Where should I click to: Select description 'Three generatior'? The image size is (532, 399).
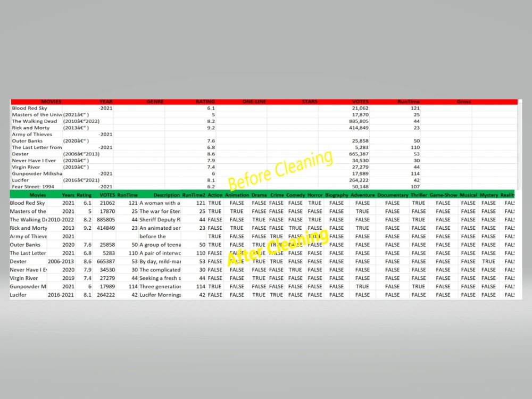pos(160,286)
